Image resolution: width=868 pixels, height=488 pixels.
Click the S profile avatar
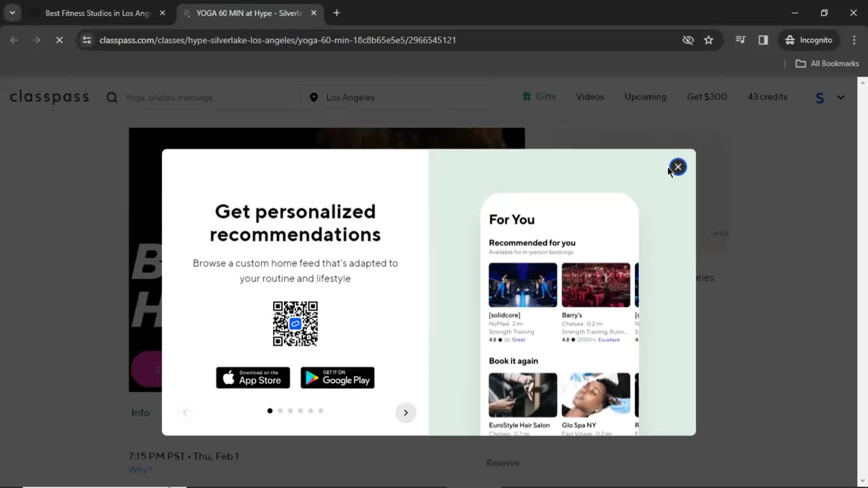click(820, 98)
